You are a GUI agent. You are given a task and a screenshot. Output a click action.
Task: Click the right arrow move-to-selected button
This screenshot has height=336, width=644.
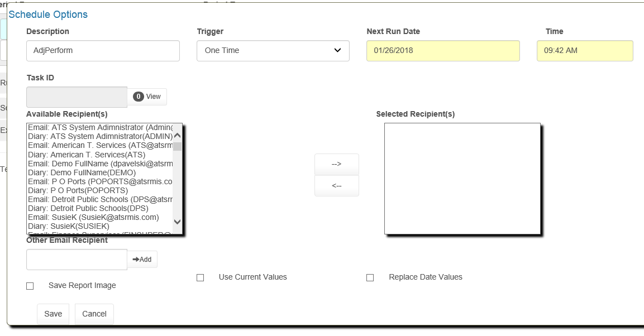click(336, 164)
